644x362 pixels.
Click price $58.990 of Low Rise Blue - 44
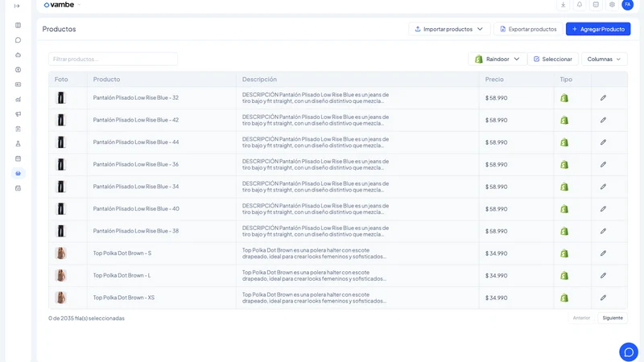[496, 142]
